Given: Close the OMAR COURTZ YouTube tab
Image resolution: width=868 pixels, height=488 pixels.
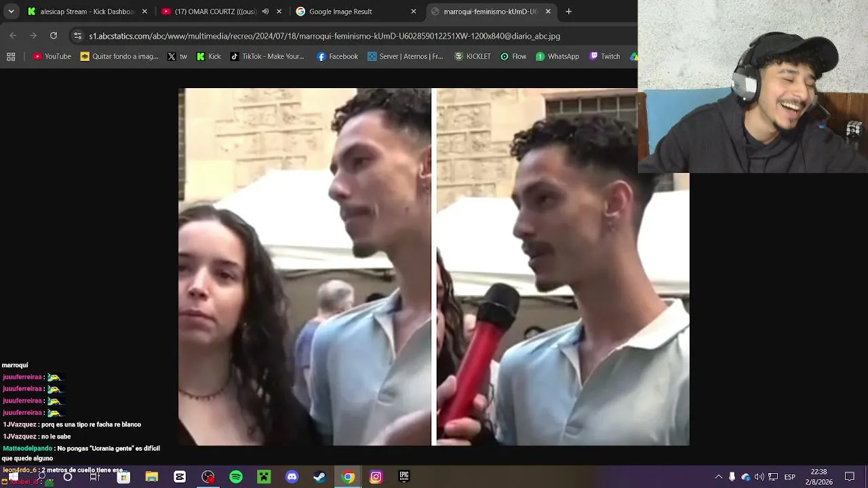Looking at the screenshot, I should pyautogui.click(x=279, y=12).
